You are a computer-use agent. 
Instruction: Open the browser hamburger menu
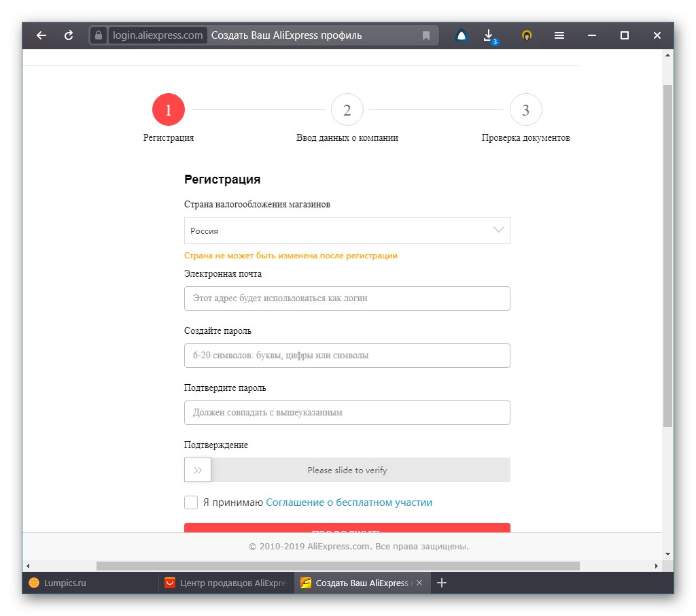(559, 35)
